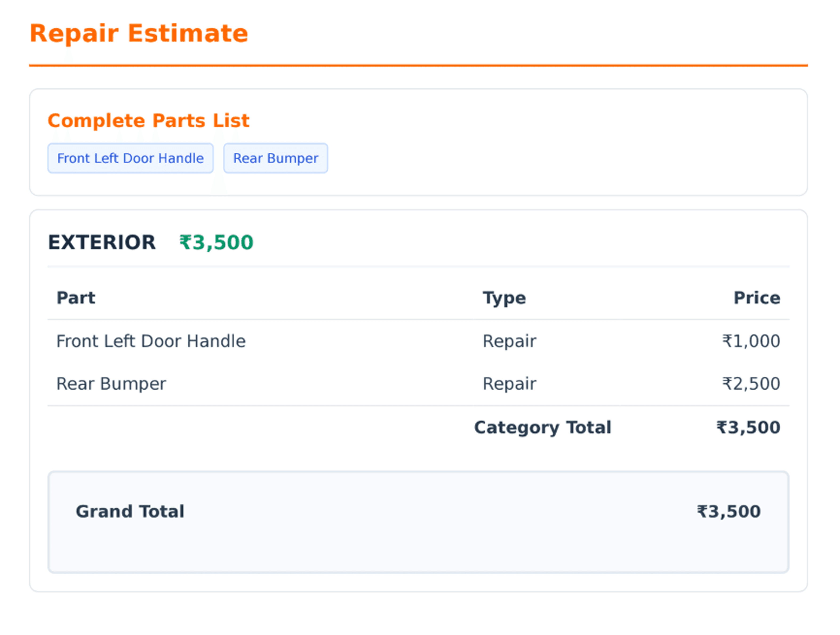Click the Part column header
Image resolution: width=840 pixels, height=635 pixels.
click(x=76, y=298)
